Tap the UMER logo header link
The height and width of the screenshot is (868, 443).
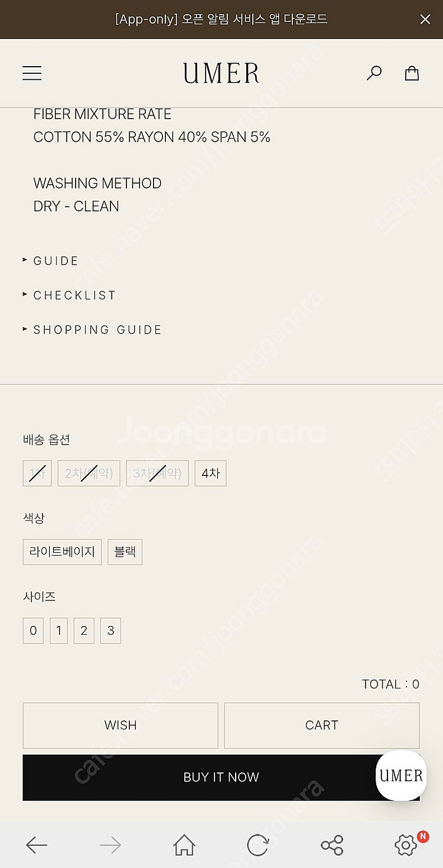[221, 73]
